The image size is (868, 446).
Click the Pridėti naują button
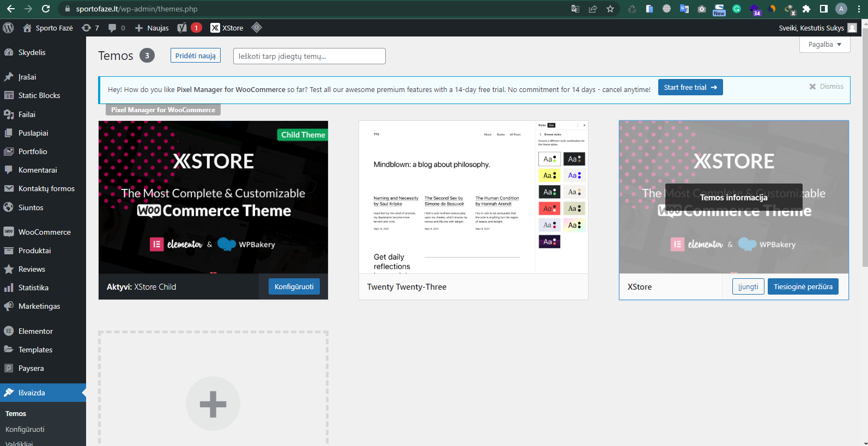click(x=196, y=56)
